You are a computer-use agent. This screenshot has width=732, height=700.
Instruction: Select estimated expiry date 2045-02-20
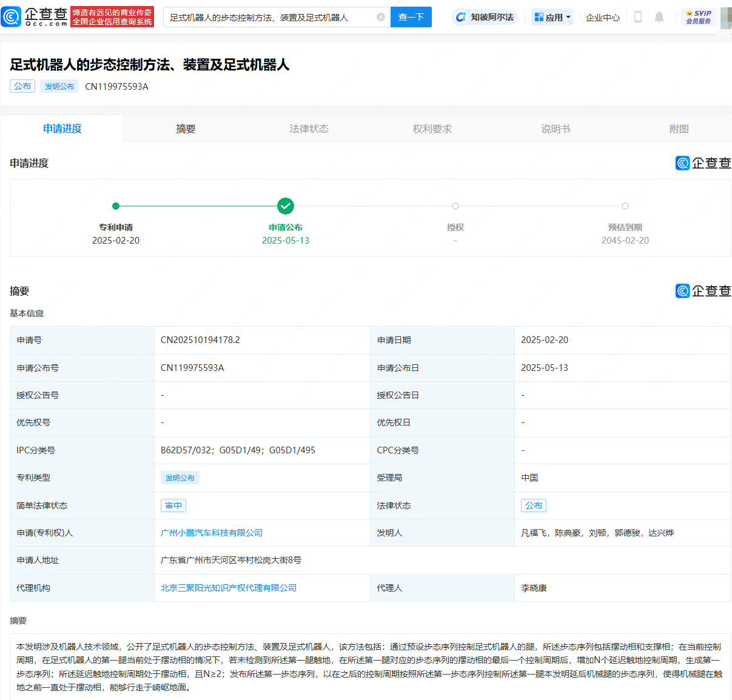[625, 241]
